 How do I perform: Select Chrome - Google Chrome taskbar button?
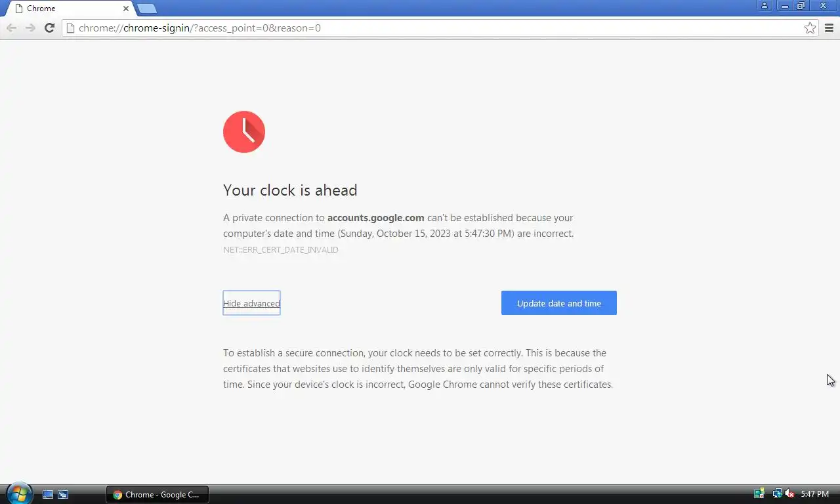tap(157, 494)
